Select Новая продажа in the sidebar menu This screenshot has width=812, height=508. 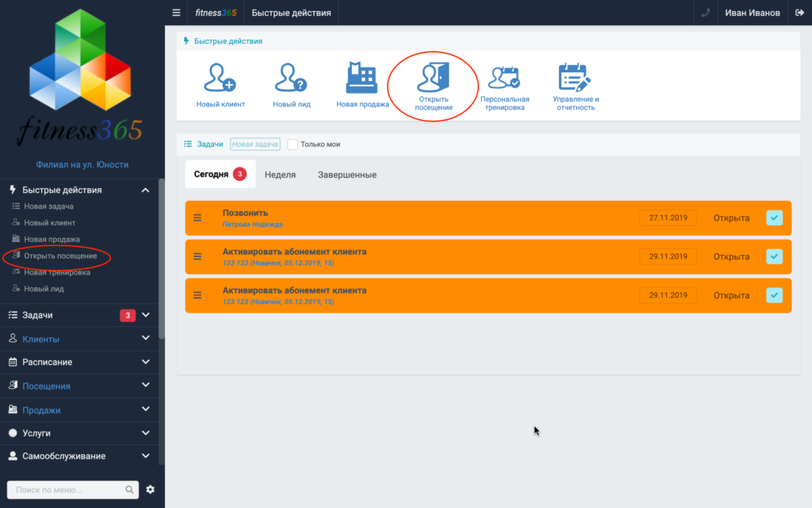52,240
